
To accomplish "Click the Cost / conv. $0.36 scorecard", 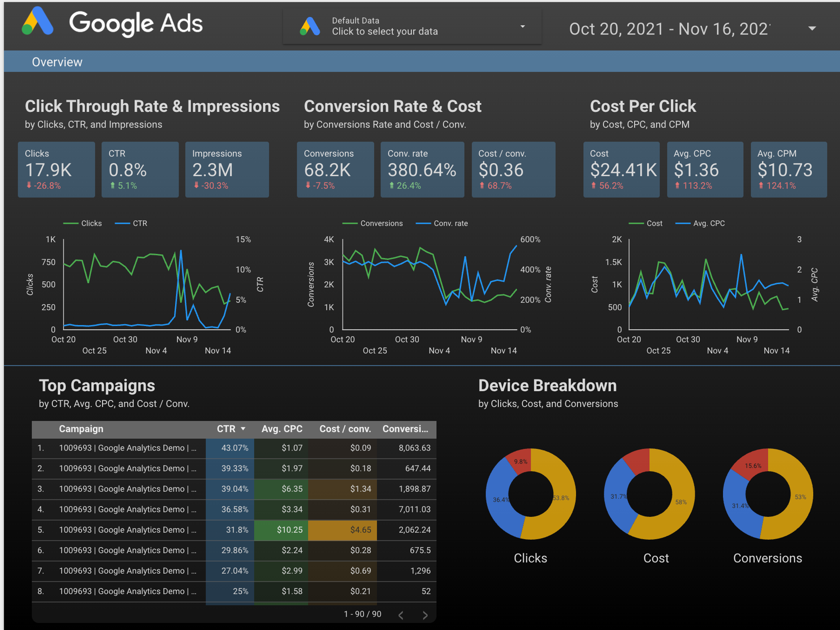I will click(x=513, y=169).
